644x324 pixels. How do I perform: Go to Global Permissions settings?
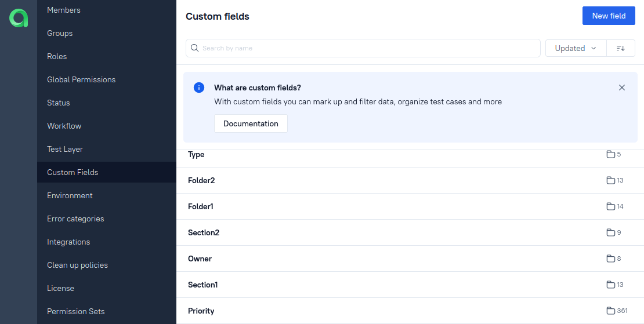(81, 79)
